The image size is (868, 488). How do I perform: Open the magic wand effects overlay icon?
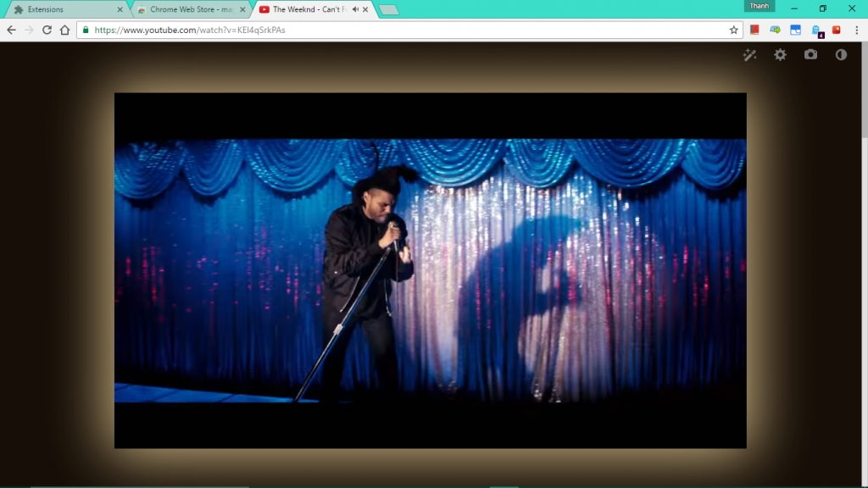[749, 55]
